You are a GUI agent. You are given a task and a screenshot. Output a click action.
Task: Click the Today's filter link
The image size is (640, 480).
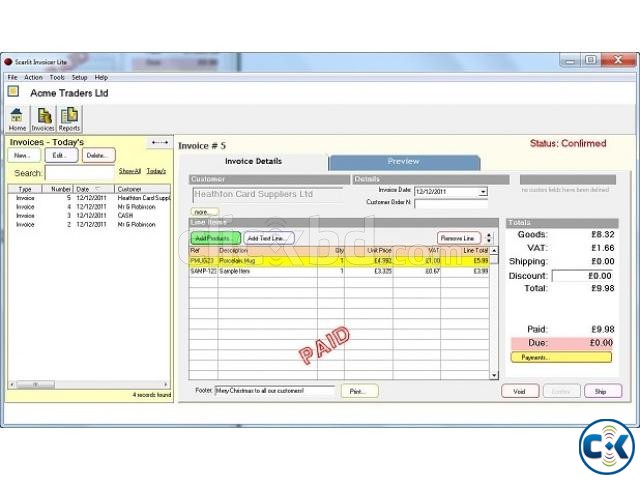tap(156, 171)
